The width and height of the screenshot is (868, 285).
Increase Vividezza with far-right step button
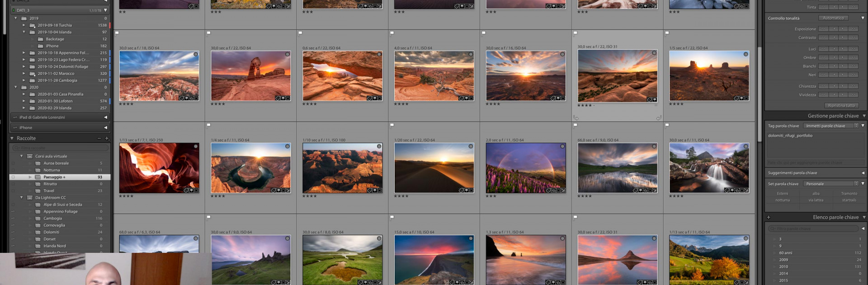pos(853,95)
